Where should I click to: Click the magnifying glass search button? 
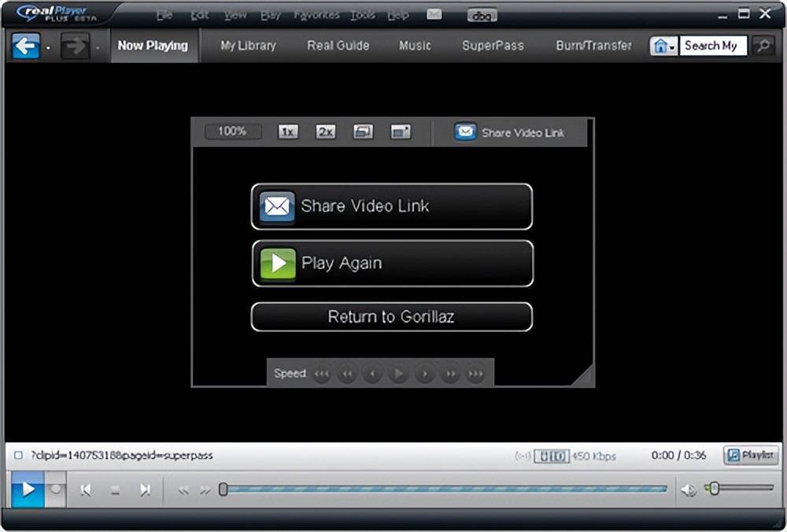763,46
